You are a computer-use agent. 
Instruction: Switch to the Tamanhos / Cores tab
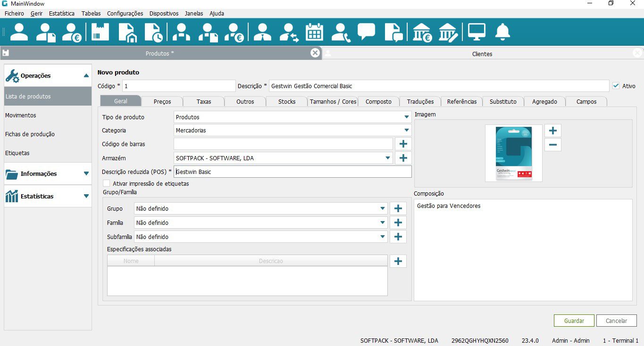333,101
